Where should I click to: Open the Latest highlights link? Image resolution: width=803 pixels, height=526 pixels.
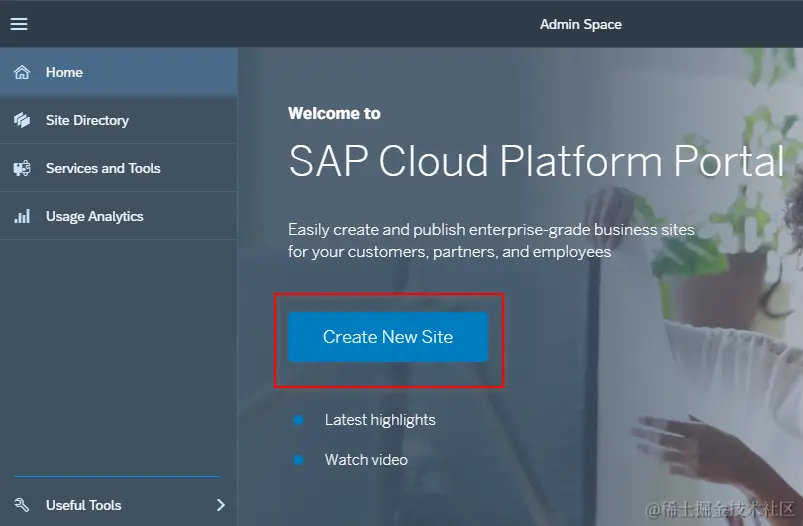(380, 420)
